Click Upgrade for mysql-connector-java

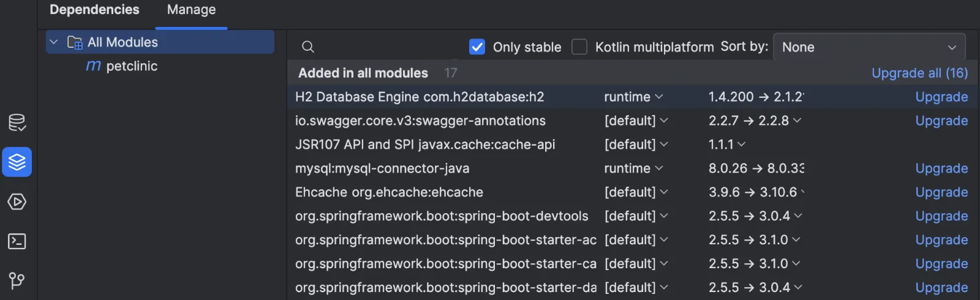[x=941, y=168]
